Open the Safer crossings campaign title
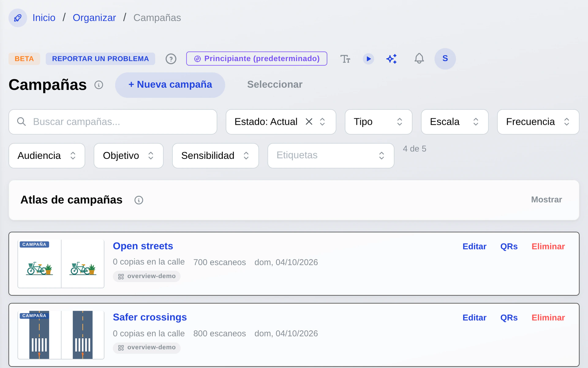The image size is (588, 368). (150, 317)
